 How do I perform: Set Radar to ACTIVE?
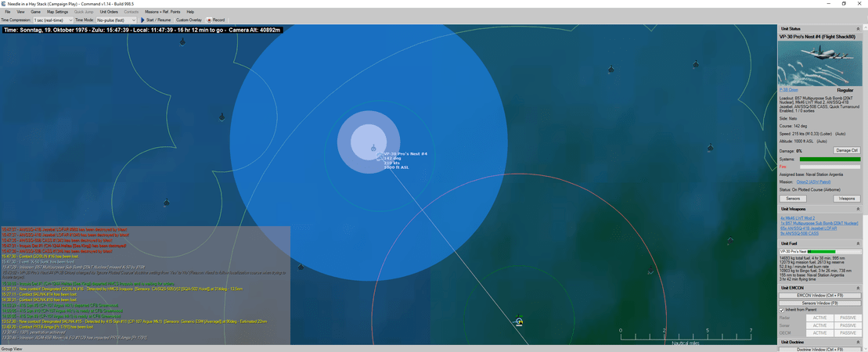pyautogui.click(x=819, y=318)
